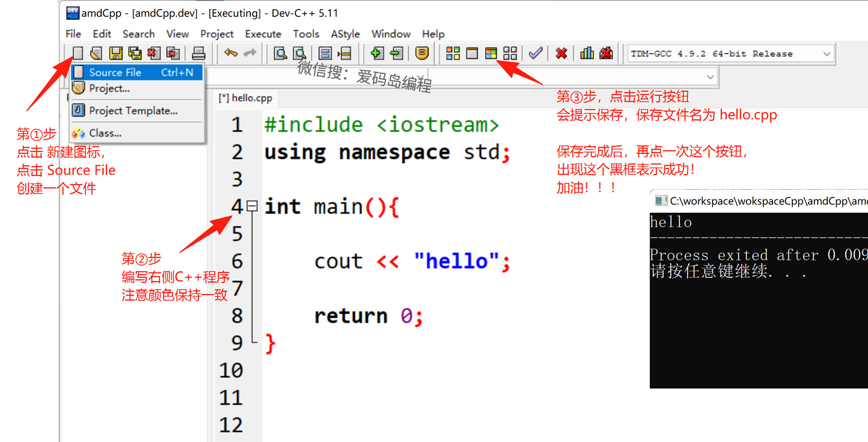Switch to the hello.cpp editor tab
Screen dimensions: 868x442
(x=245, y=98)
